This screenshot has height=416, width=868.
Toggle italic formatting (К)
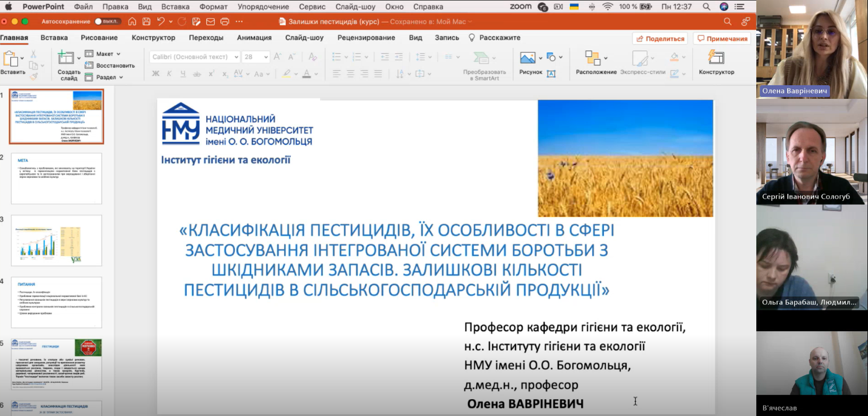(x=169, y=73)
